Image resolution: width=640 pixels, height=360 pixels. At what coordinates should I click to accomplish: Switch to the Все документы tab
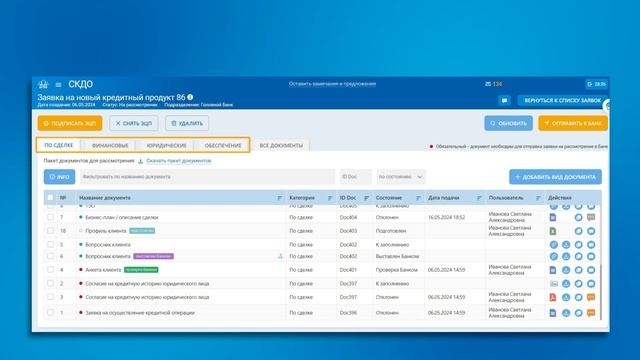[x=281, y=145]
